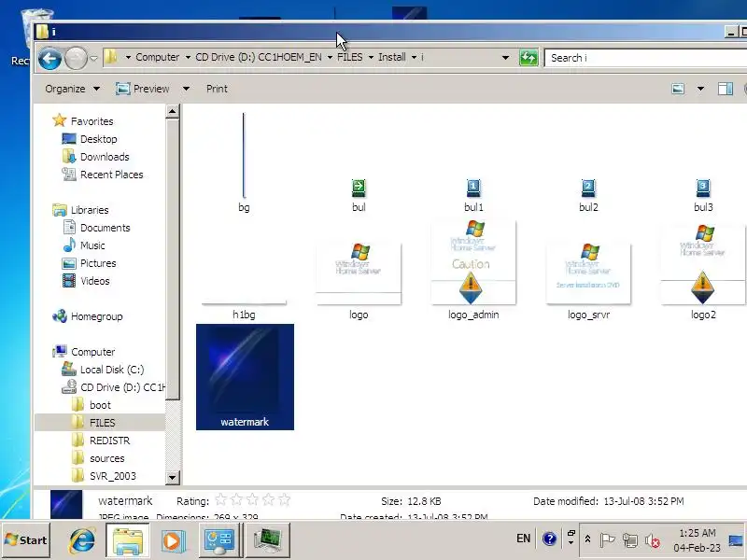Click the EN language indicator

point(523,539)
